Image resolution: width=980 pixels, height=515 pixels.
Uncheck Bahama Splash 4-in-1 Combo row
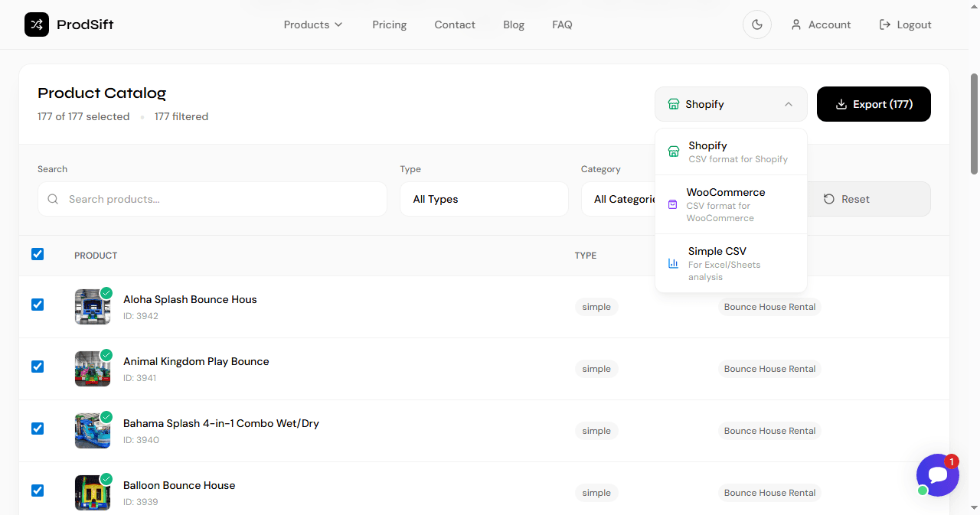[38, 429]
